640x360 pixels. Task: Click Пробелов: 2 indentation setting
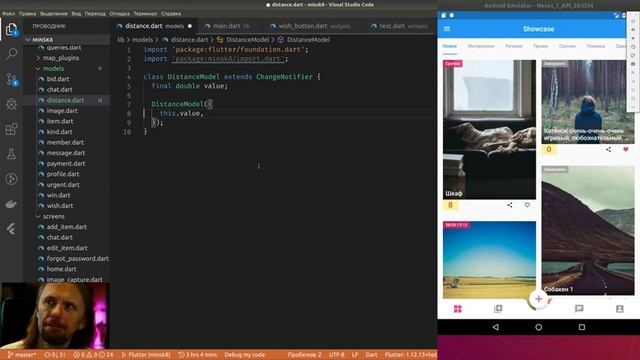click(x=304, y=355)
